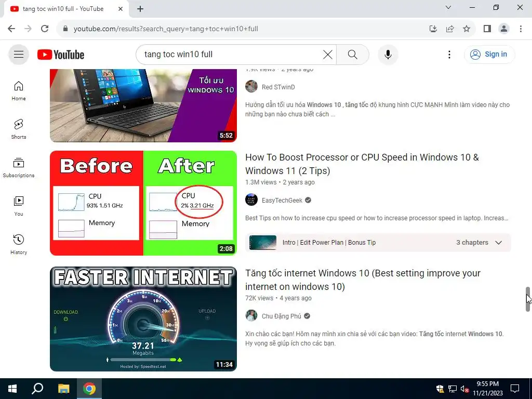Open Red STwinD channel link
Image resolution: width=532 pixels, height=399 pixels.
[x=278, y=87]
